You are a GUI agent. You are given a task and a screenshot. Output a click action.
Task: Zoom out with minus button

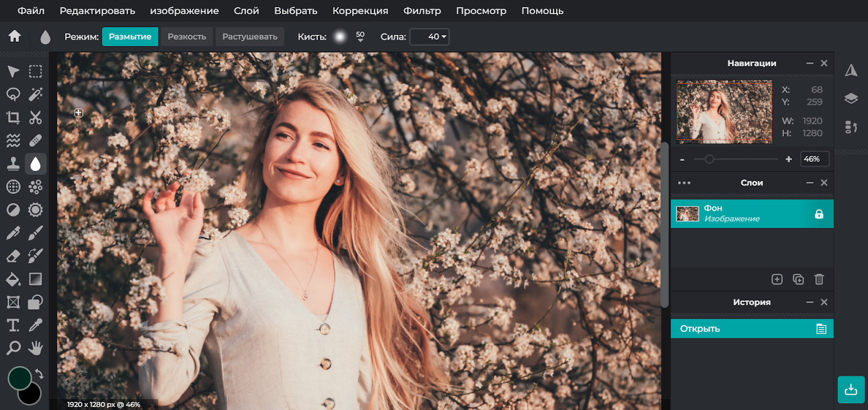(x=682, y=159)
